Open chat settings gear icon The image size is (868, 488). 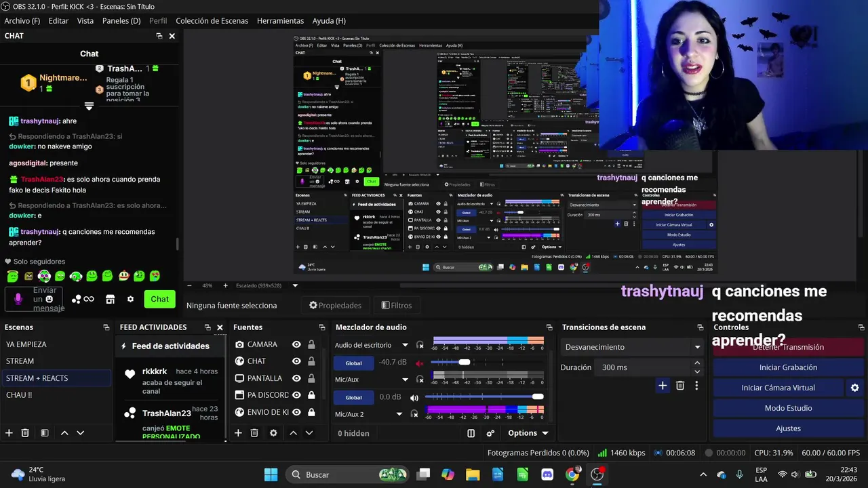pos(130,299)
